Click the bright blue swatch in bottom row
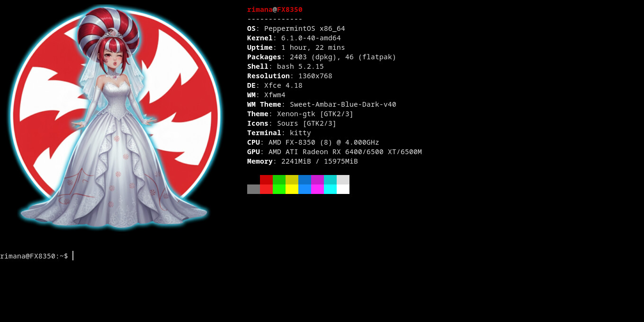The width and height of the screenshot is (644, 322). (304, 189)
